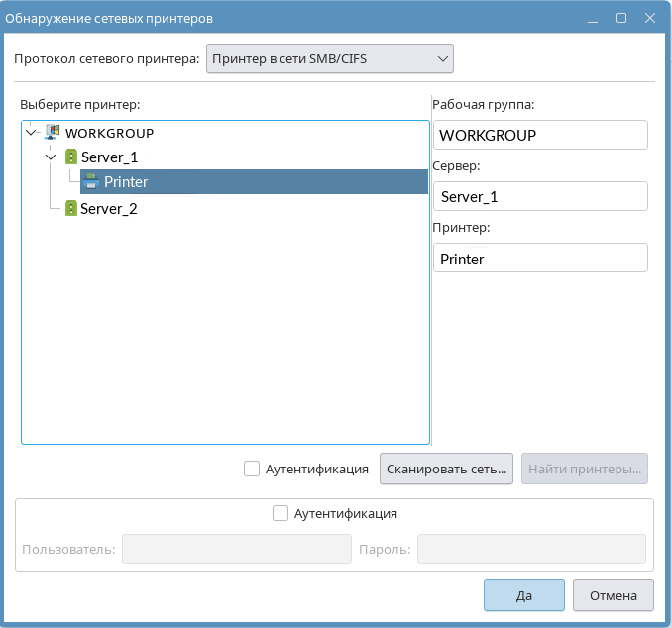Click the printer icon next to Printer

(92, 181)
